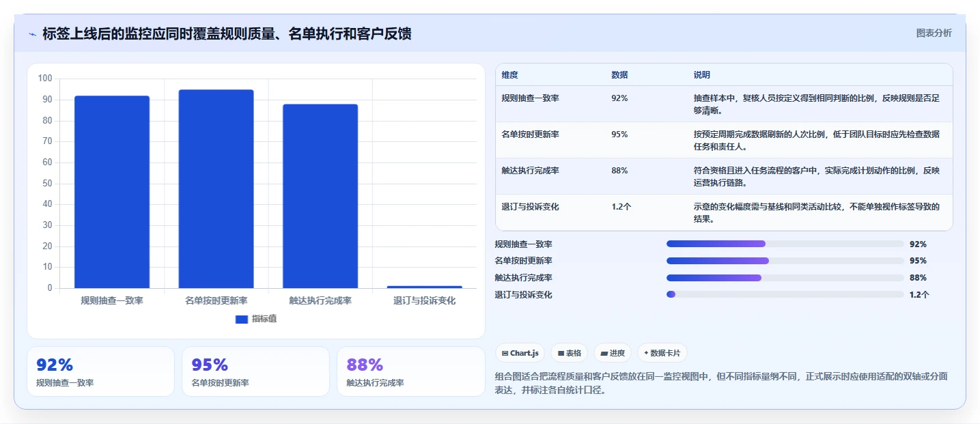Click the lightning icon beside the title
Screen dimensions: 980x424
pos(32,34)
